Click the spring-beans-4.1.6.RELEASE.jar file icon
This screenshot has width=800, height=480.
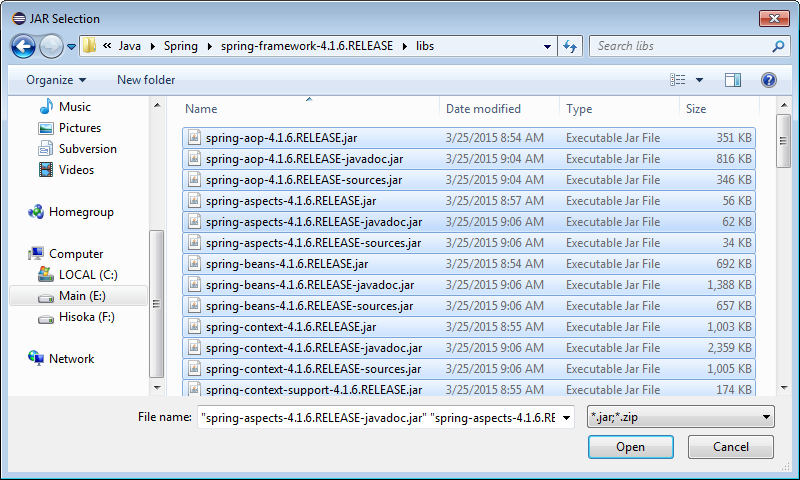point(194,263)
